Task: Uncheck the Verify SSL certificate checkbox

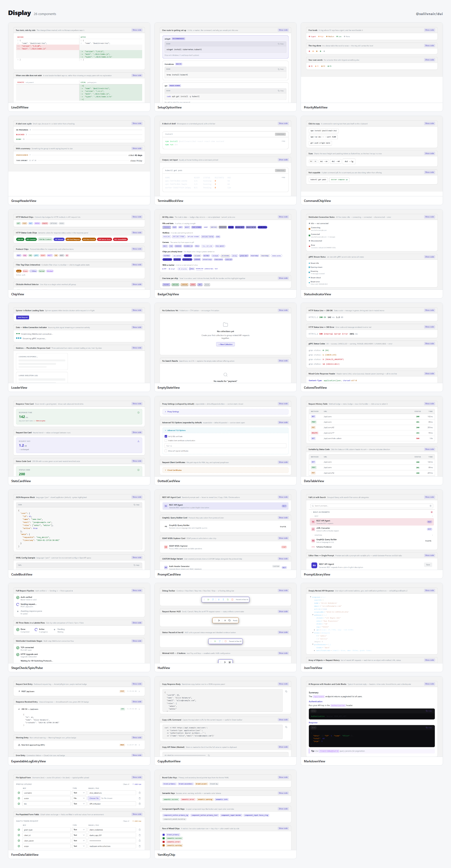Action: [x=166, y=436]
